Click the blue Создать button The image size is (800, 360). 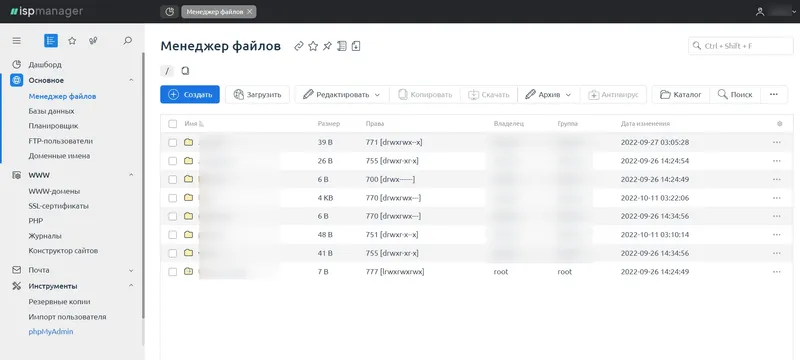[x=190, y=94]
